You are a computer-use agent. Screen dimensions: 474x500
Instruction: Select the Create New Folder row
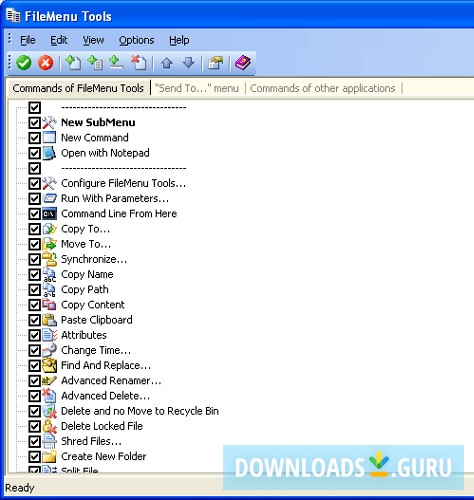point(103,456)
